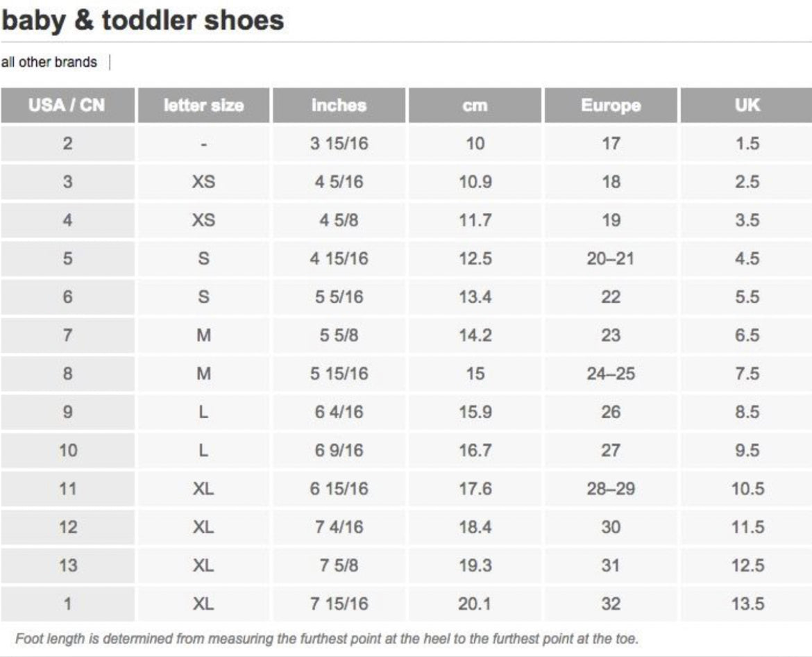Select Europe size 24–25 cell
Screen dimensions: 812x657
click(x=611, y=374)
